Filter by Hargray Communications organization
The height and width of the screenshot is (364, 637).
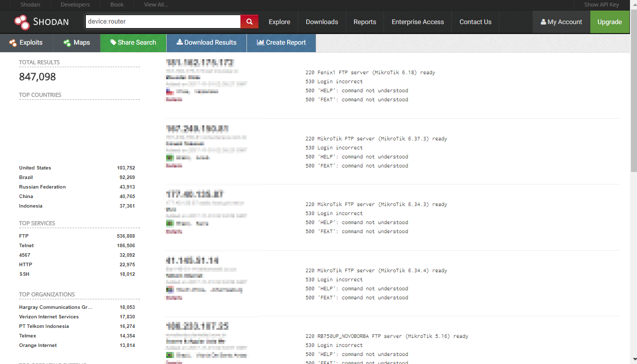[x=56, y=307]
